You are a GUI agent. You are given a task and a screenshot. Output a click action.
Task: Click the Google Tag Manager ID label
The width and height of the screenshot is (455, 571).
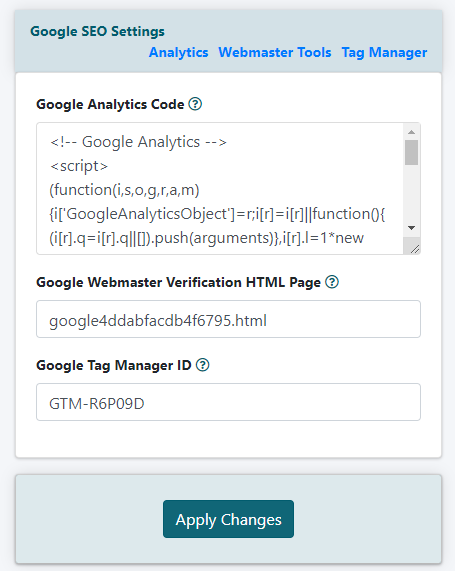[x=114, y=365]
